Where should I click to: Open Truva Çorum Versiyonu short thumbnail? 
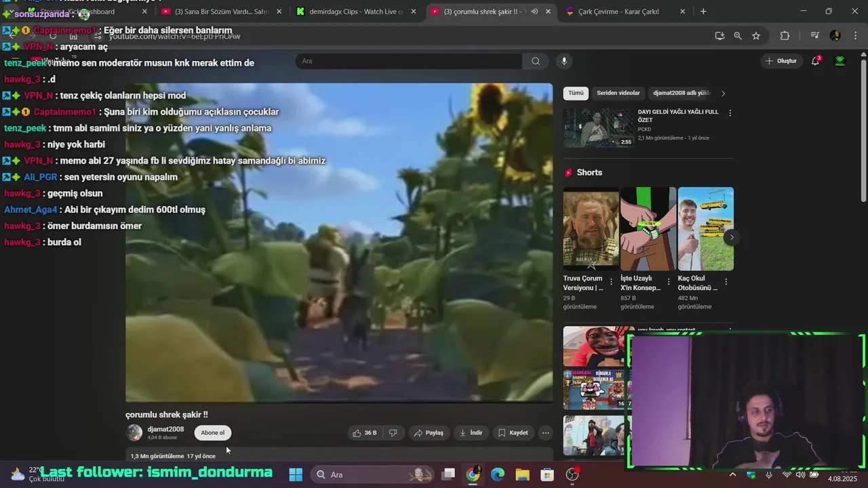pos(591,229)
